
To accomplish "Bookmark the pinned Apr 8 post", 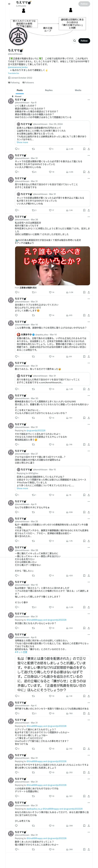I will click(x=84, y=149).
